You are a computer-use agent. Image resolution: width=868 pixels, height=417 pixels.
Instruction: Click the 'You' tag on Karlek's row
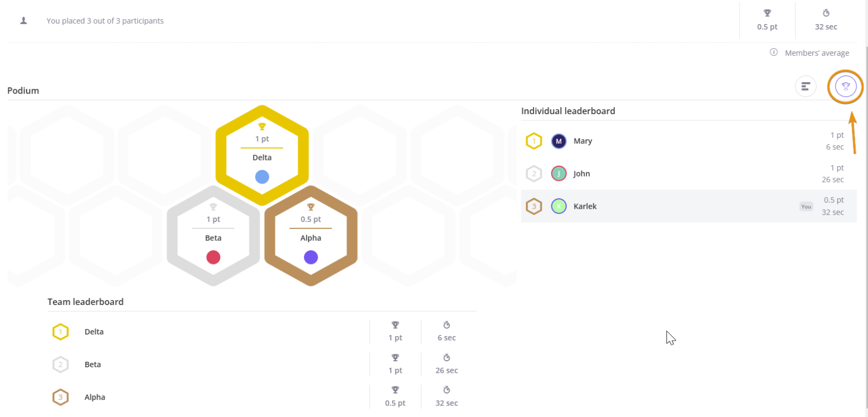(x=806, y=207)
